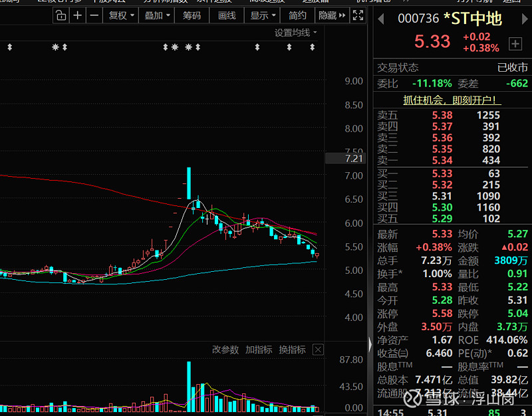The width and height of the screenshot is (532, 416).
Task: Click 加指标 to add indicator
Action: click(x=259, y=350)
